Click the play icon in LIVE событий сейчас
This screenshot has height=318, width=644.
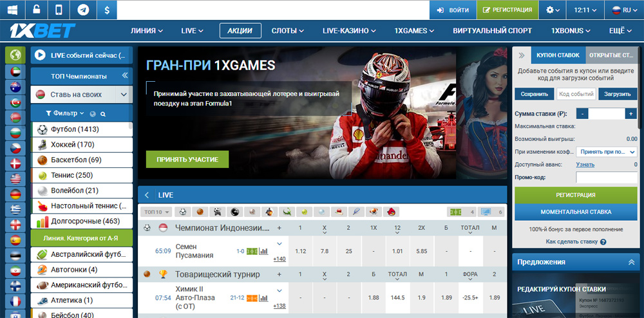40,55
